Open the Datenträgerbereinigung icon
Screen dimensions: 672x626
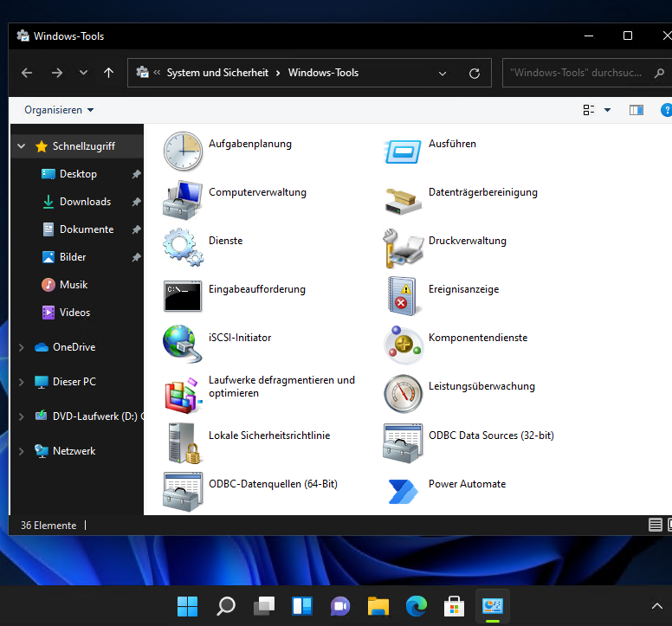[x=403, y=201]
